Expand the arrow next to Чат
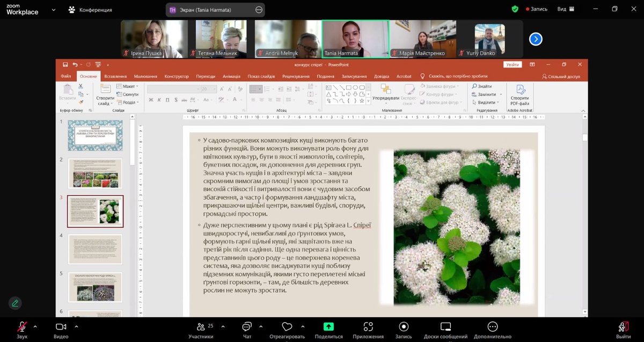This screenshot has width=644, height=342. (x=261, y=326)
